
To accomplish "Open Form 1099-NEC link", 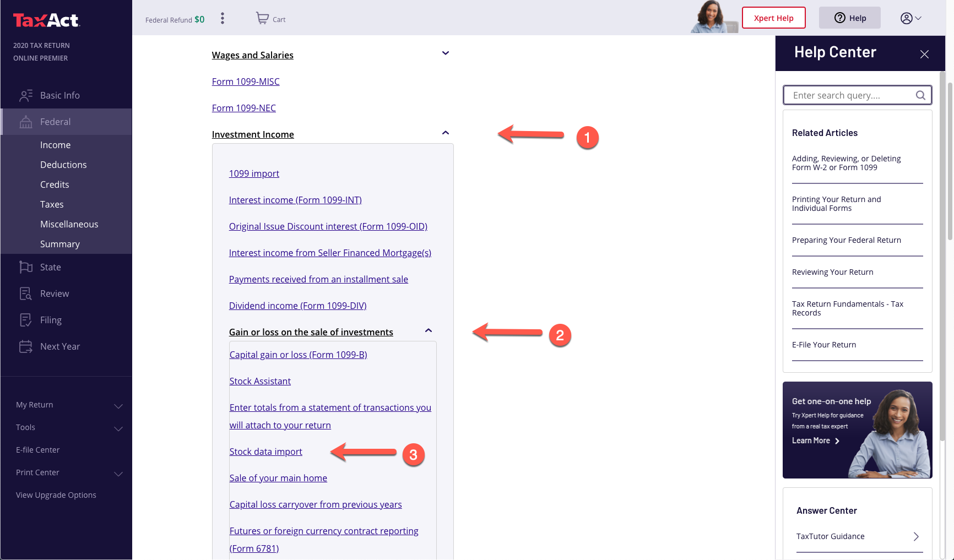I will pyautogui.click(x=244, y=108).
